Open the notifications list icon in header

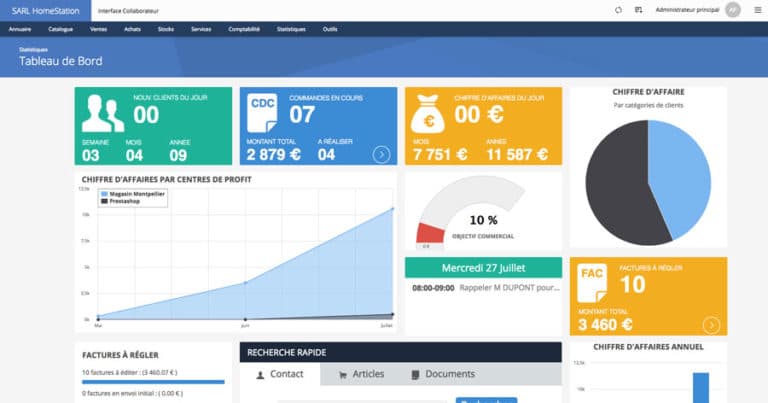tap(638, 10)
